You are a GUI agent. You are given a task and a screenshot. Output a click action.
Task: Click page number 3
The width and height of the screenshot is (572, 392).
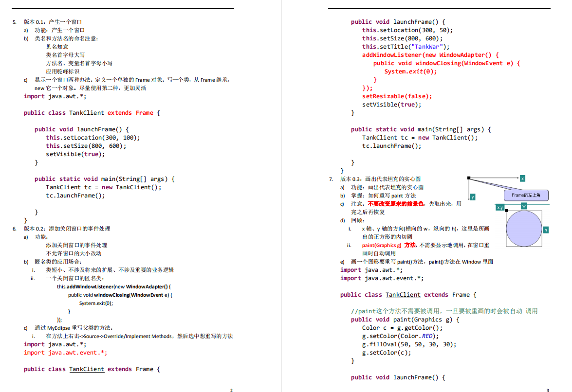coord(548,390)
